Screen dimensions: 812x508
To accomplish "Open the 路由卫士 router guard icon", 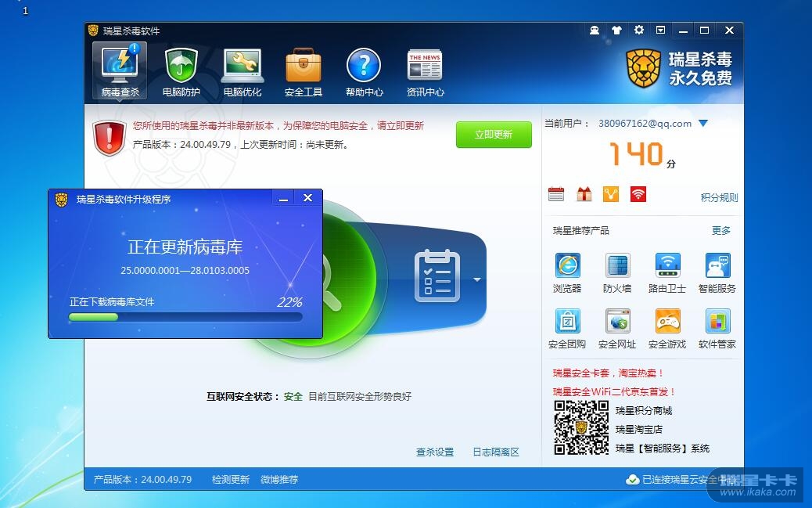I will tap(667, 273).
